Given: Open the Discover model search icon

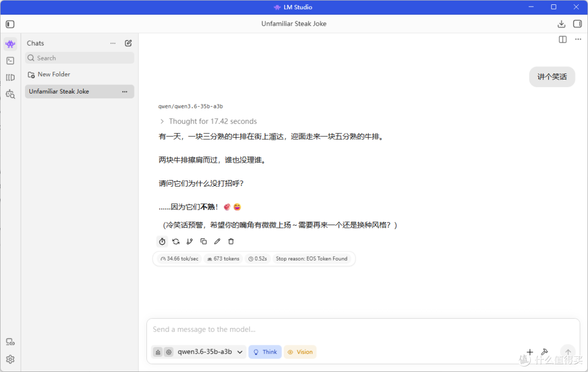Looking at the screenshot, I should tap(10, 95).
